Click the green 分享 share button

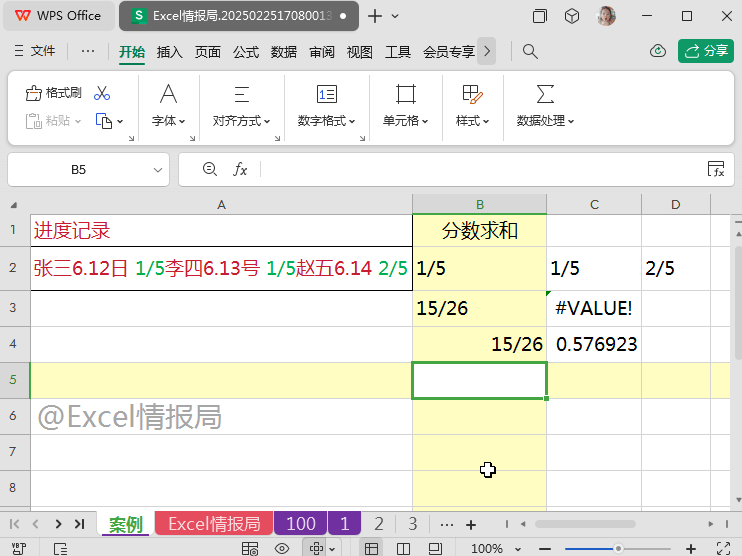pyautogui.click(x=705, y=51)
